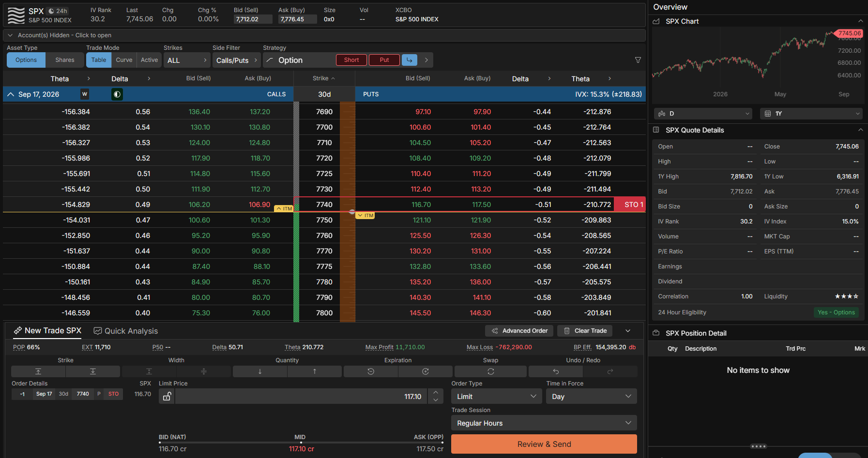868x458 pixels.
Task: Click the ITM marker on the puts side
Action: click(365, 215)
